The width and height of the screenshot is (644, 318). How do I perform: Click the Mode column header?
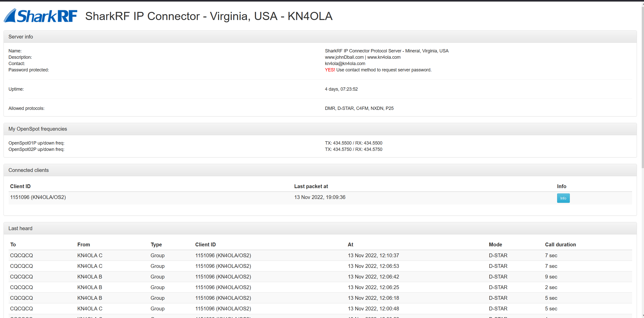pos(495,245)
